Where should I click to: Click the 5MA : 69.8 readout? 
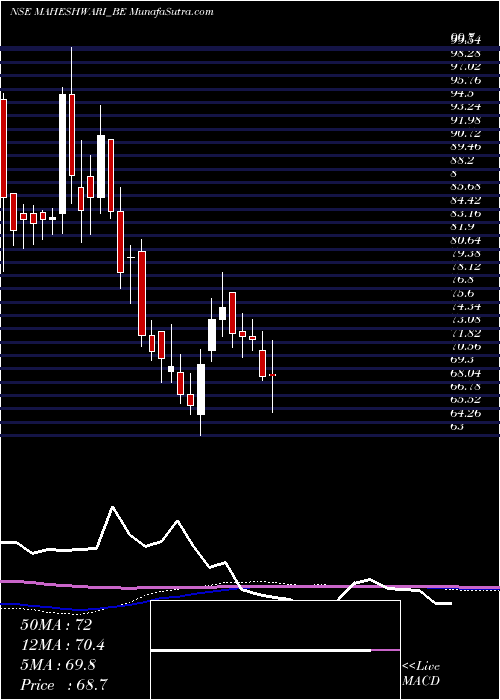60,665
